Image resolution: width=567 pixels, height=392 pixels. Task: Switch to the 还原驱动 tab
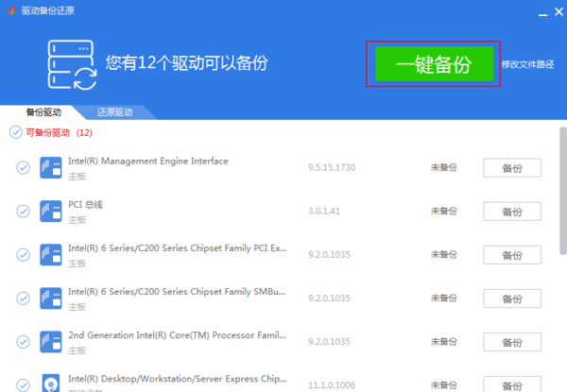coord(114,111)
